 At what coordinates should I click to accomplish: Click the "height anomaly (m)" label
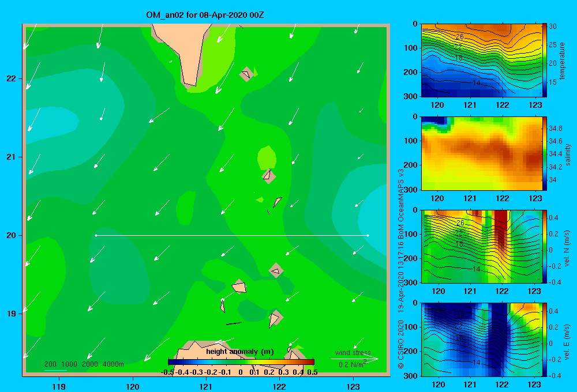pos(240,352)
